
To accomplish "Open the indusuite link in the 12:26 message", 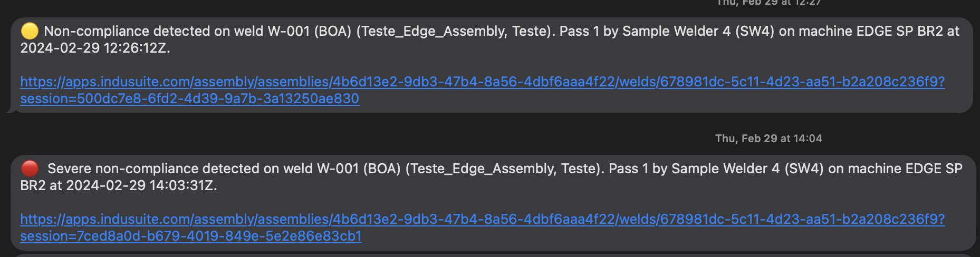I will pyautogui.click(x=482, y=90).
